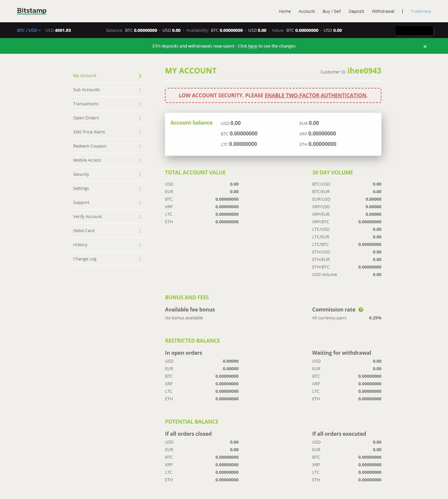The height and width of the screenshot is (499, 448).
Task: Open Deposit in top navigation
Action: point(356,11)
